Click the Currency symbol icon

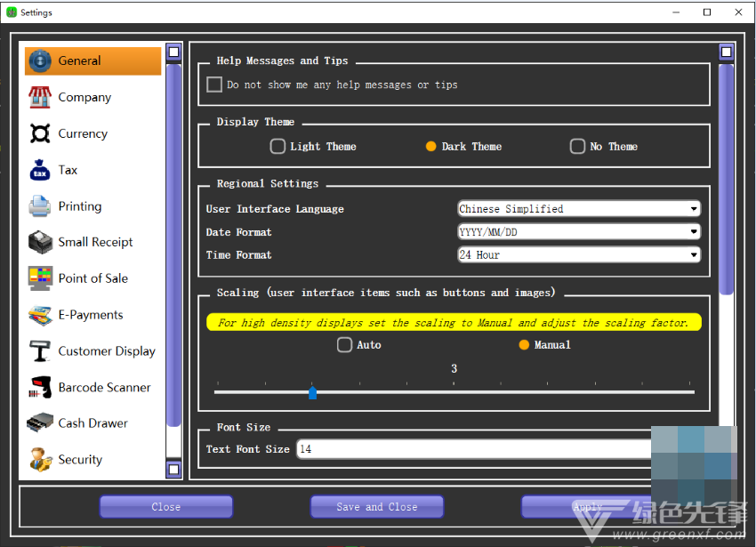pyautogui.click(x=40, y=133)
